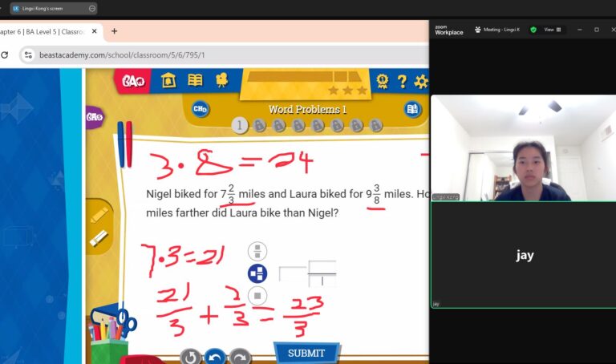Open the school building home icon
The height and width of the screenshot is (364, 616).
point(168,80)
